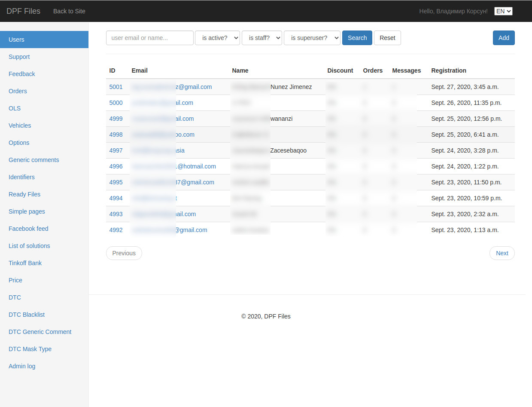Click the DPF Files brand logo
The image size is (532, 407).
coord(23,11)
